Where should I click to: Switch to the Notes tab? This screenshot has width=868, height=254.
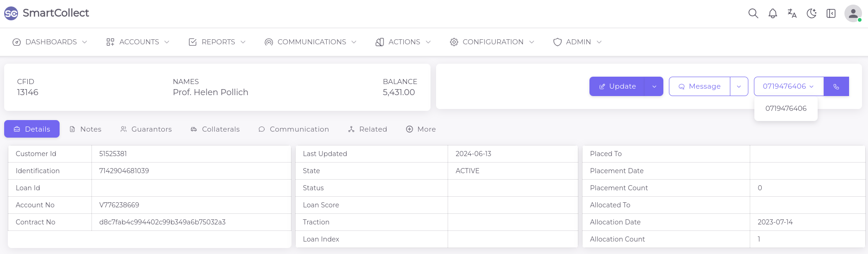(85, 129)
